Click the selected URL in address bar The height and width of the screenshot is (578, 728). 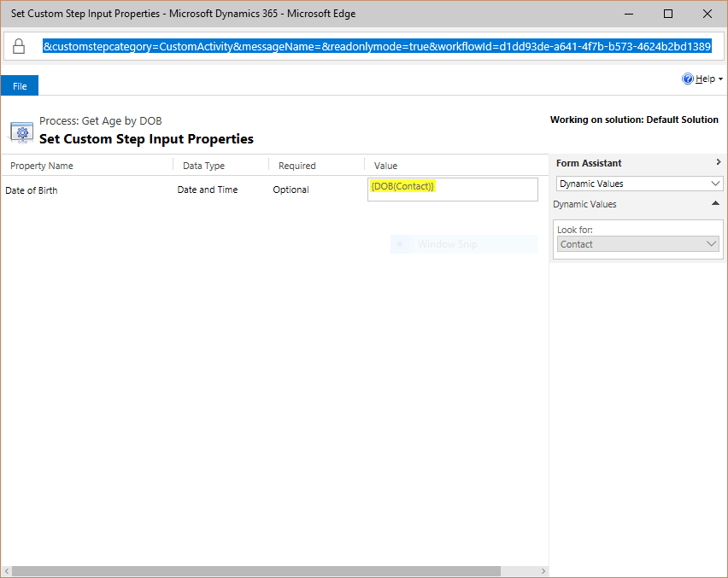377,46
